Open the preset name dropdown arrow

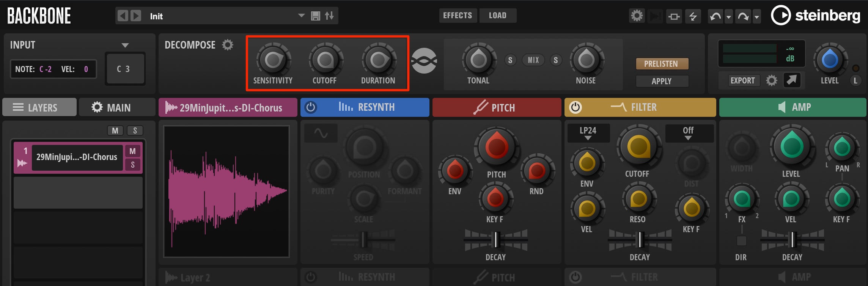(x=302, y=16)
